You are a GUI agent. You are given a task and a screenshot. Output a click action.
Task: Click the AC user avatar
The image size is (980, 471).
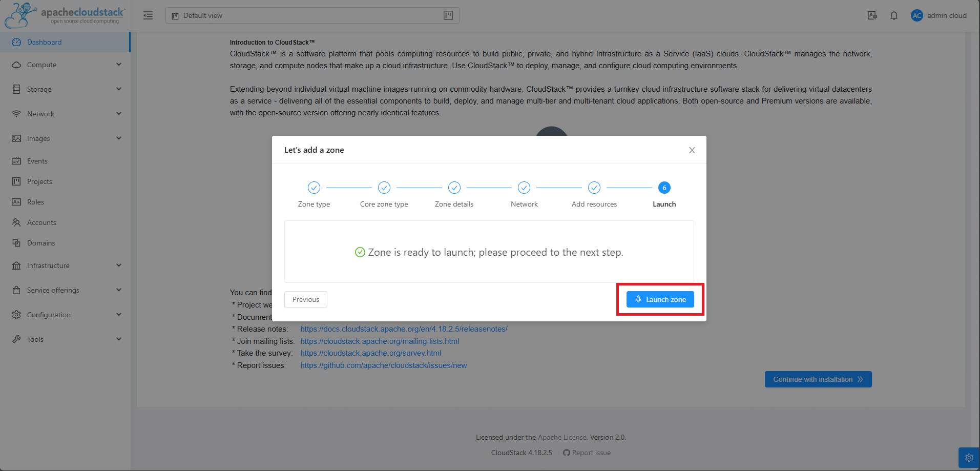point(917,15)
